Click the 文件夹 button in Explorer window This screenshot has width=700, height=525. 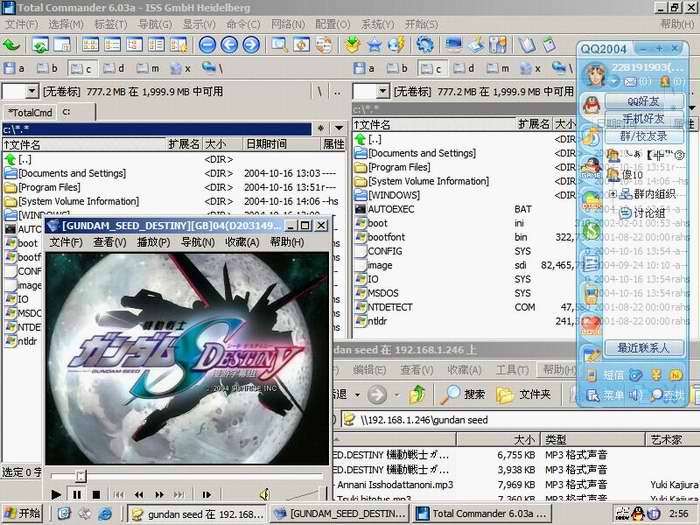(x=524, y=395)
